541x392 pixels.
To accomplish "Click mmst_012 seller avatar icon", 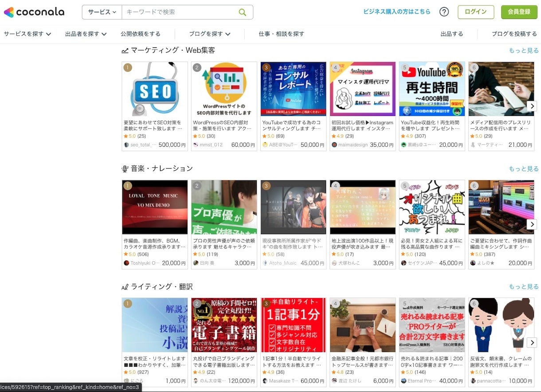I will (x=196, y=145).
